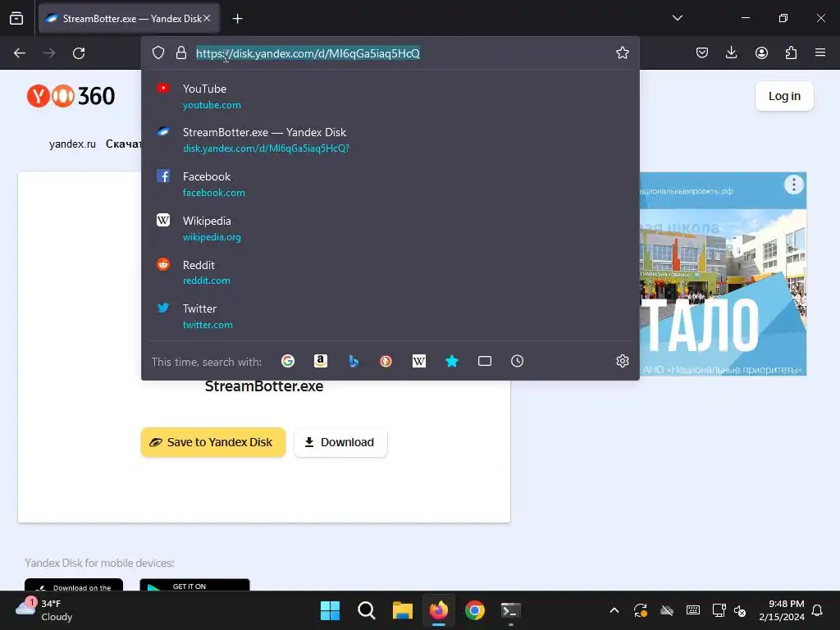This screenshot has height=630, width=840.
Task: Open the Firefox application menu
Action: [x=820, y=52]
